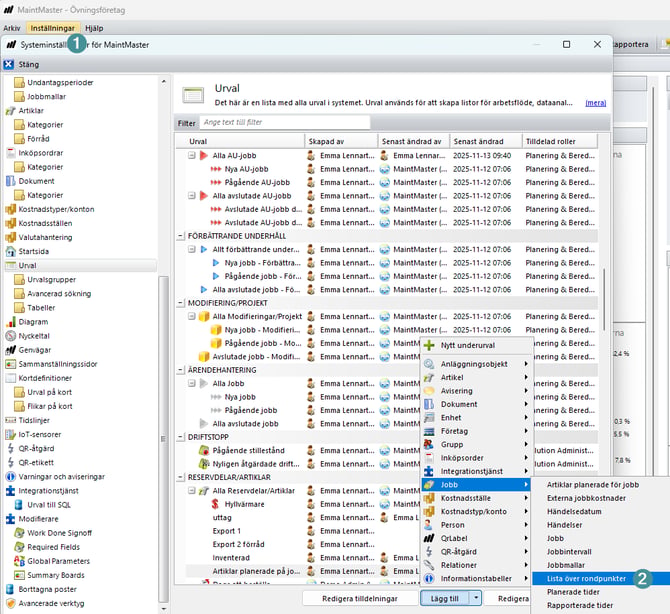Click the Hyllvärmare dollar icon in list
The image size is (670, 614).
point(215,504)
